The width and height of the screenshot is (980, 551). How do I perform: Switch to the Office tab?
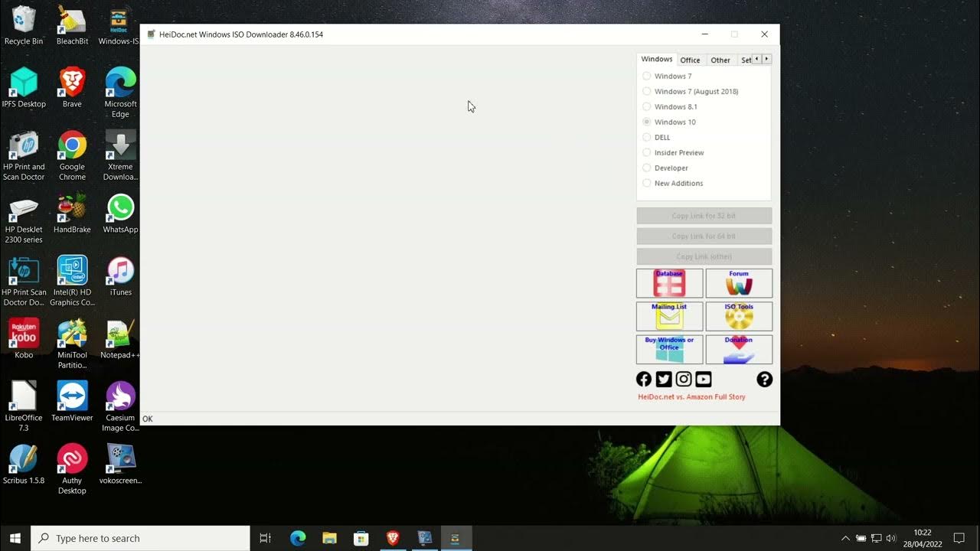690,60
